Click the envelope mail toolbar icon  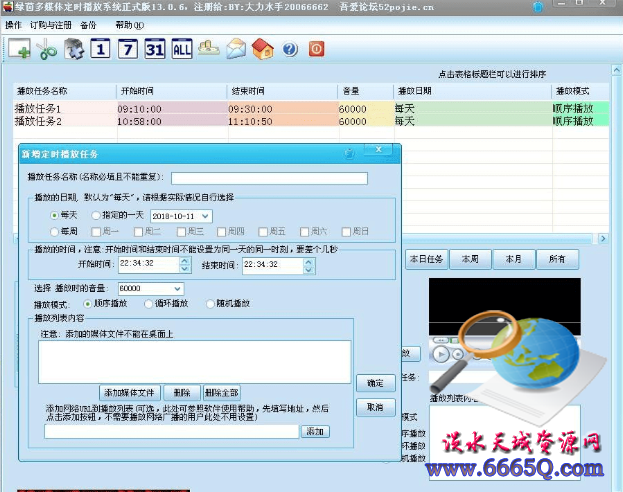[x=236, y=49]
